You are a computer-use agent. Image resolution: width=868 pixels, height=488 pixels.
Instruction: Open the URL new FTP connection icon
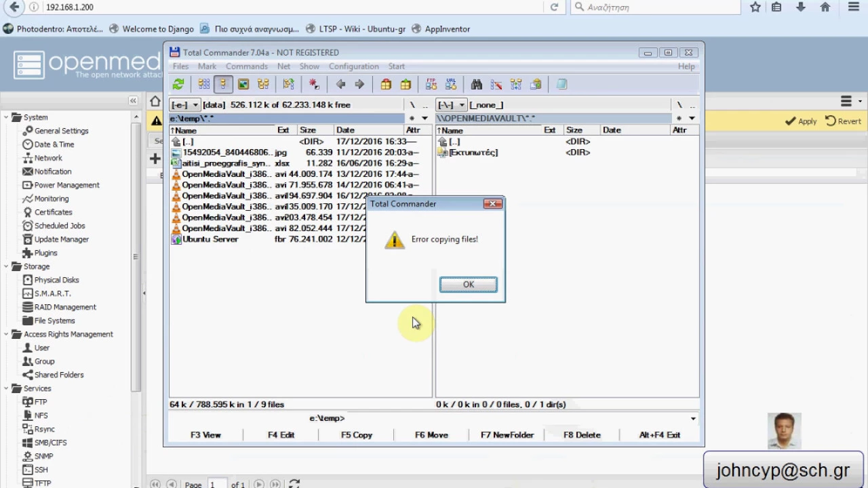(451, 85)
